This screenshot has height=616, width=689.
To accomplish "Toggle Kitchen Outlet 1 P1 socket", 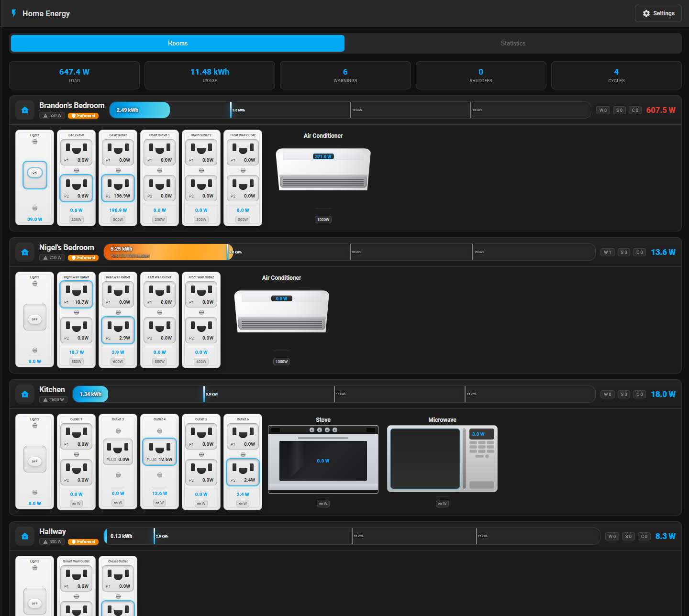I will 77,436.
